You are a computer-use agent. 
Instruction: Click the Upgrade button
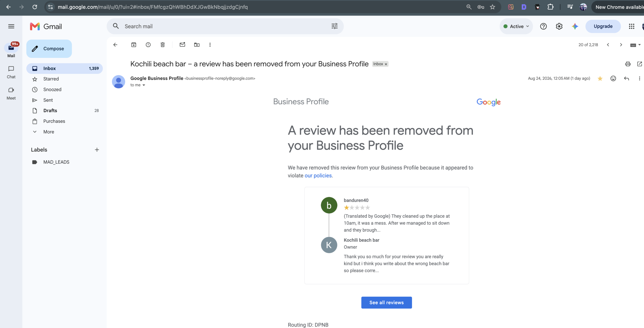(x=603, y=26)
